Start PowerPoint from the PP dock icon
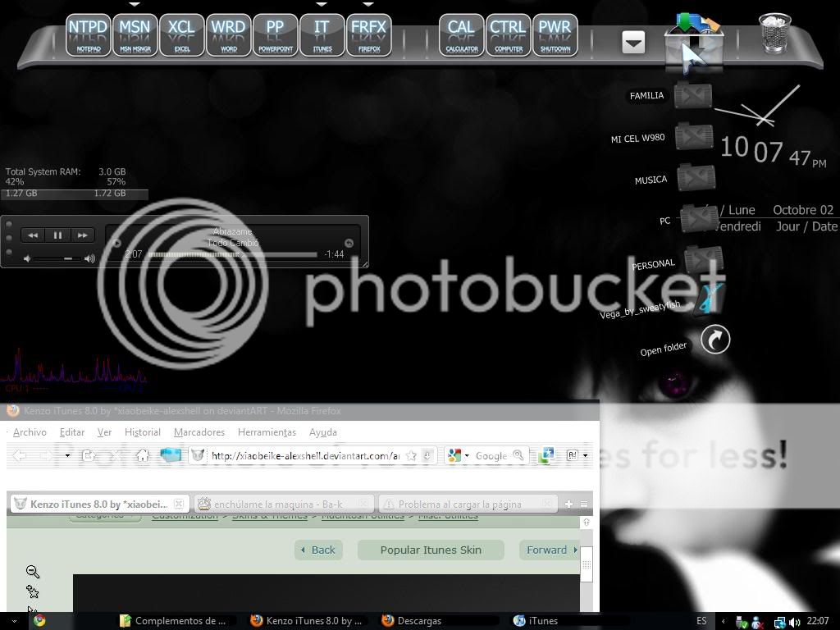 click(276, 35)
